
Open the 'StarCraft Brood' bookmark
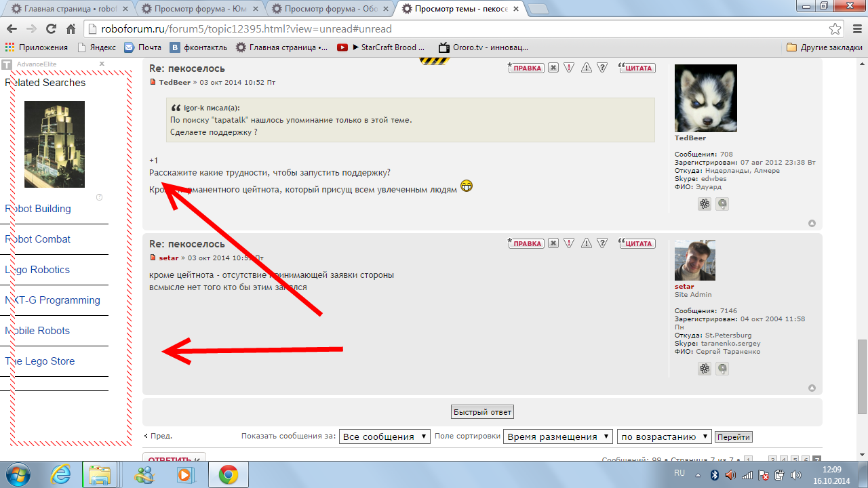(381, 47)
